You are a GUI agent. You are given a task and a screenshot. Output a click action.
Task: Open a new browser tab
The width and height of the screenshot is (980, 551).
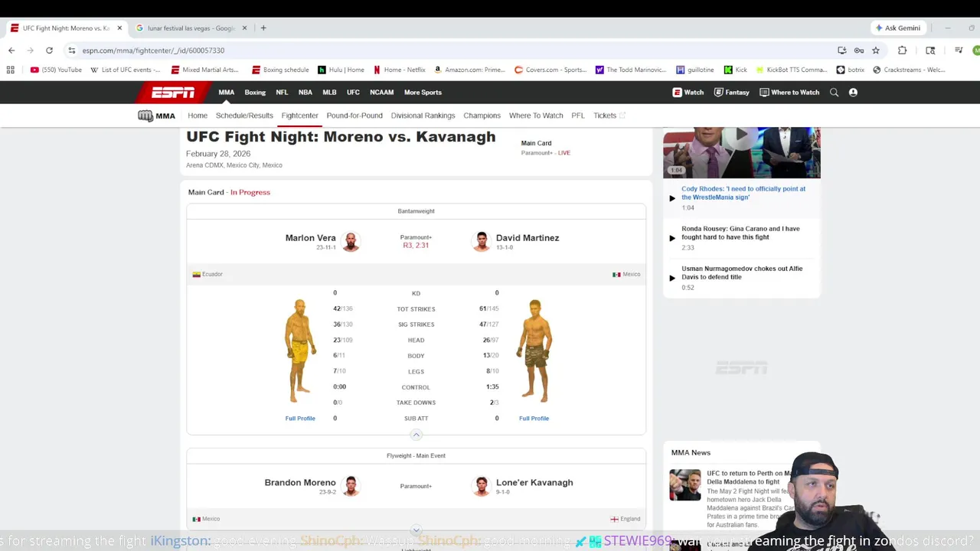263,28
